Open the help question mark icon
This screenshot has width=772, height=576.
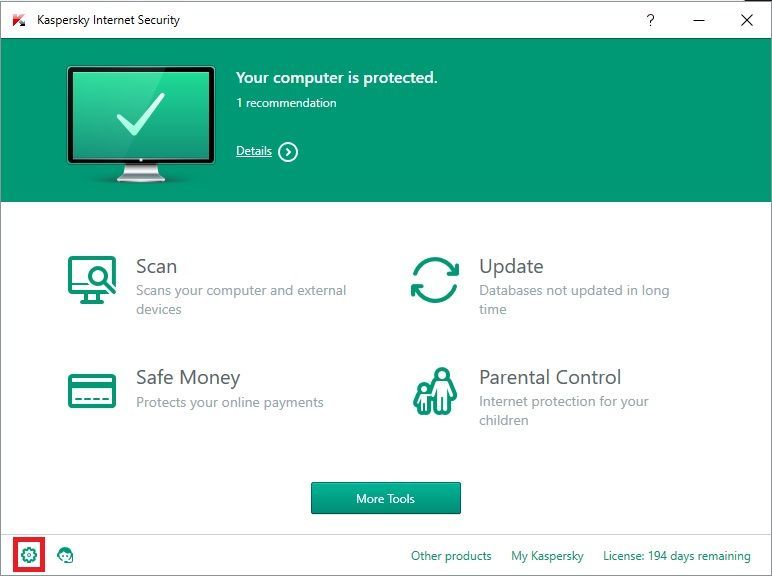(650, 20)
